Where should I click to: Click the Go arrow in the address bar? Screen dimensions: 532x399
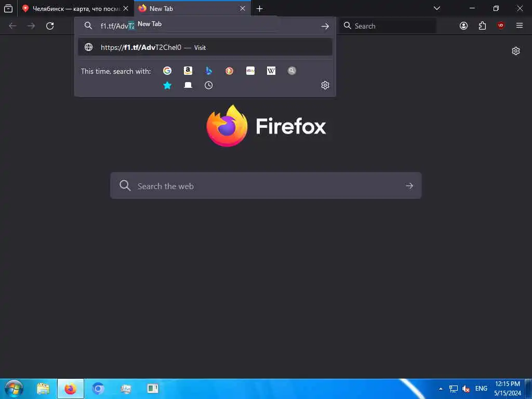point(325,26)
